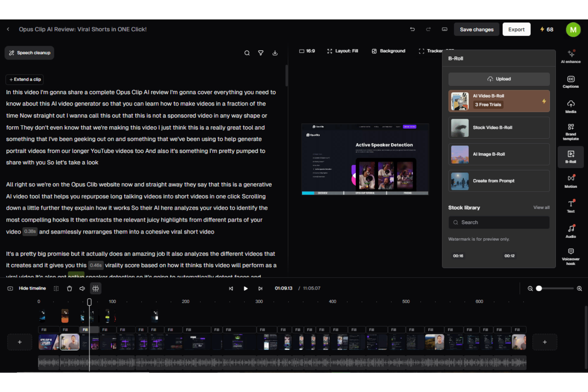Select the Stock Video B-Roll option
This screenshot has height=392, width=588.
pyautogui.click(x=499, y=127)
